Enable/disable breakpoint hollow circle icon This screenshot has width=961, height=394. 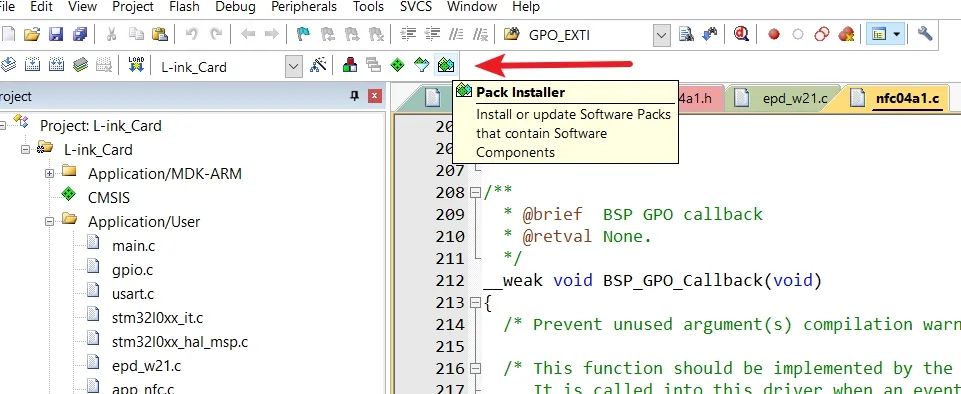click(x=797, y=34)
